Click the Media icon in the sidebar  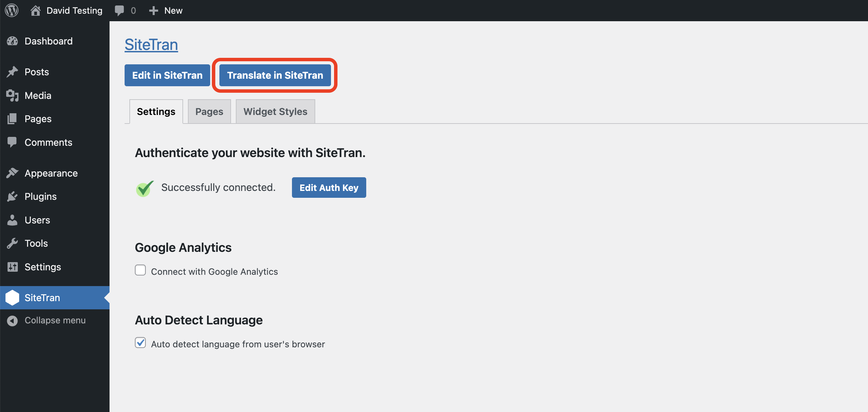pos(12,95)
